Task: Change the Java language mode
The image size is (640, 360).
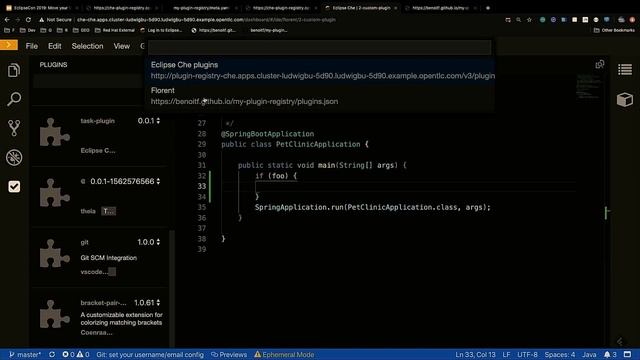Action: 589,354
